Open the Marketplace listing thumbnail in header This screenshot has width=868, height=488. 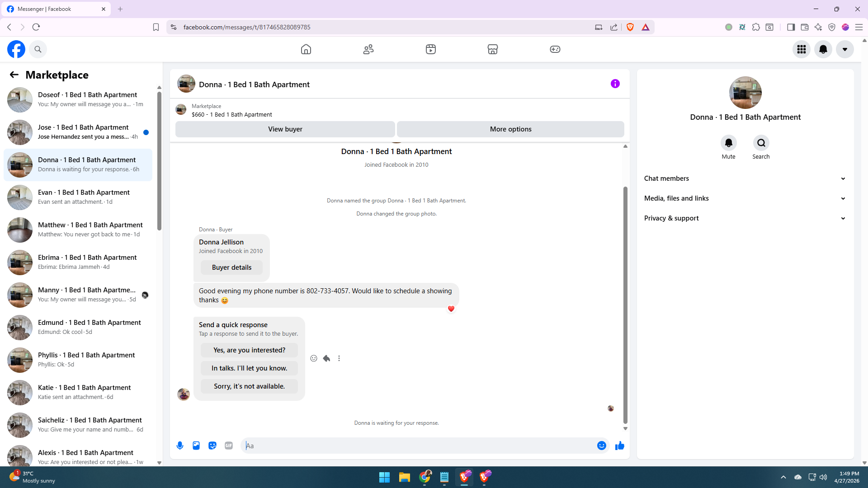(x=181, y=109)
